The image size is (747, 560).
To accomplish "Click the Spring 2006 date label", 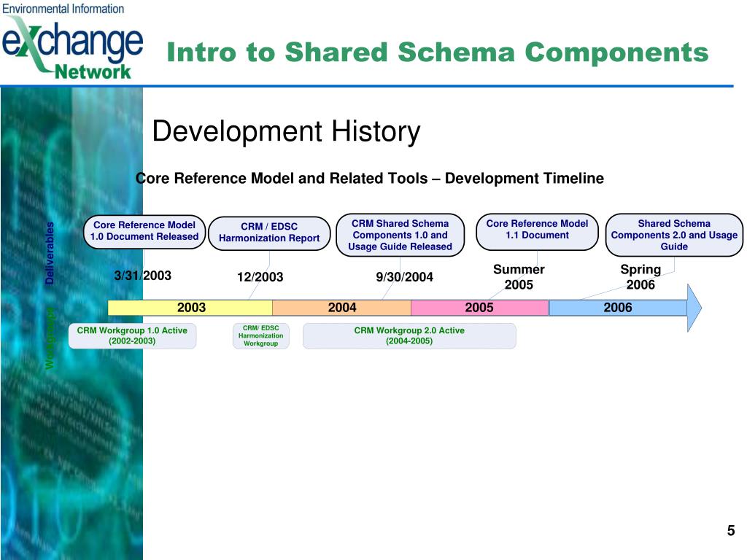I will (x=640, y=277).
